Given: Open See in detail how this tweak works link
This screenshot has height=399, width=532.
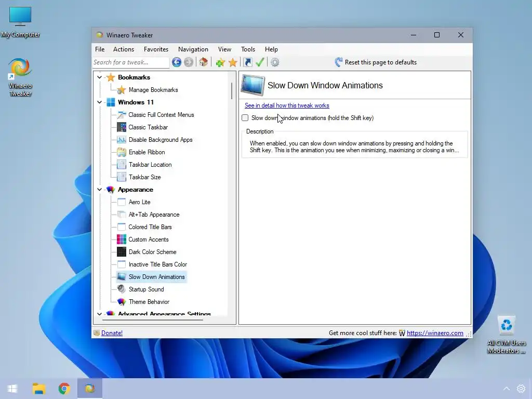Looking at the screenshot, I should (x=287, y=105).
